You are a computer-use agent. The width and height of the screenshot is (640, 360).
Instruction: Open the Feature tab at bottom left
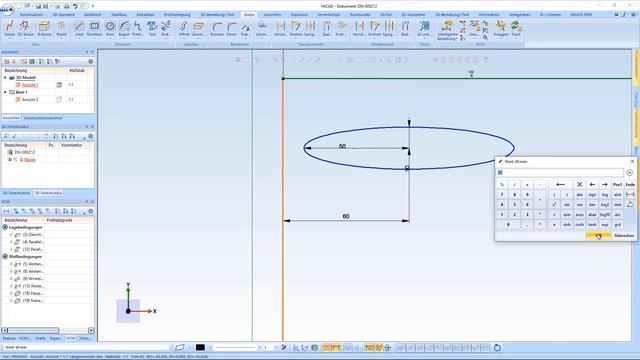pyautogui.click(x=9, y=338)
